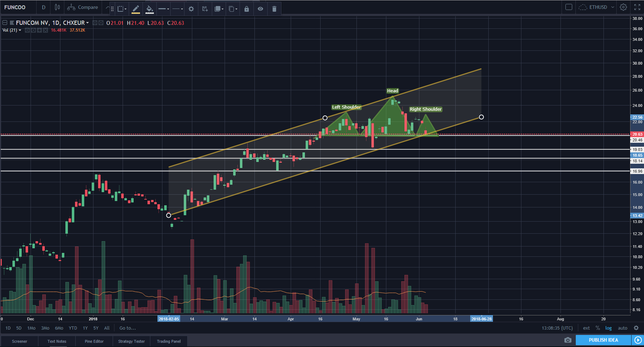Select the 1D time range
This screenshot has height=347, width=644.
pyautogui.click(x=8, y=328)
